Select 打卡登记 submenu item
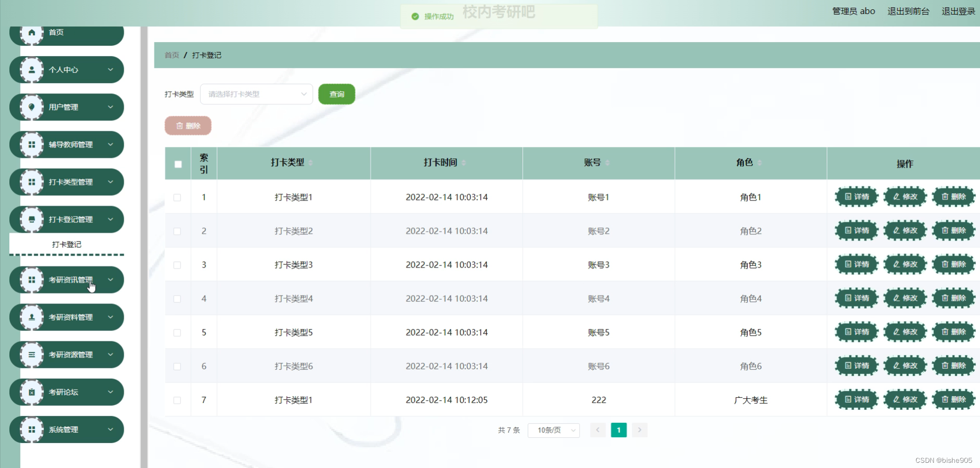The height and width of the screenshot is (468, 980). pyautogui.click(x=66, y=244)
